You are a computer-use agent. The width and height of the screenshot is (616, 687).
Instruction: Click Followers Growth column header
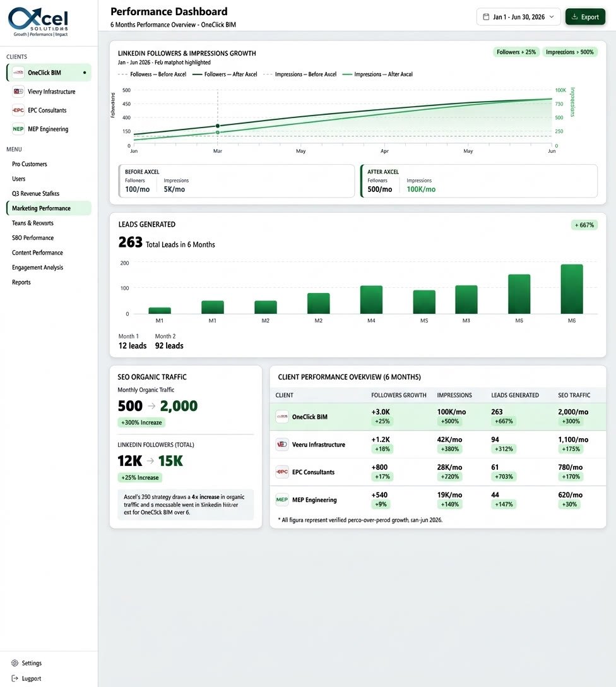click(x=399, y=395)
